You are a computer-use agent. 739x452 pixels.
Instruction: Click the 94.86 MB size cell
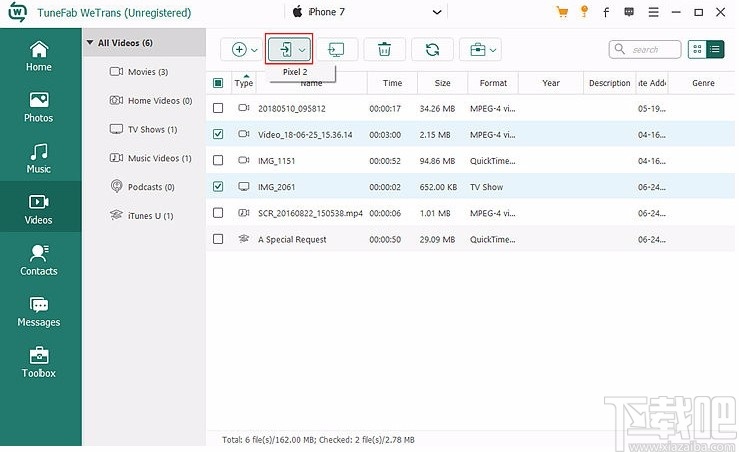pos(437,161)
